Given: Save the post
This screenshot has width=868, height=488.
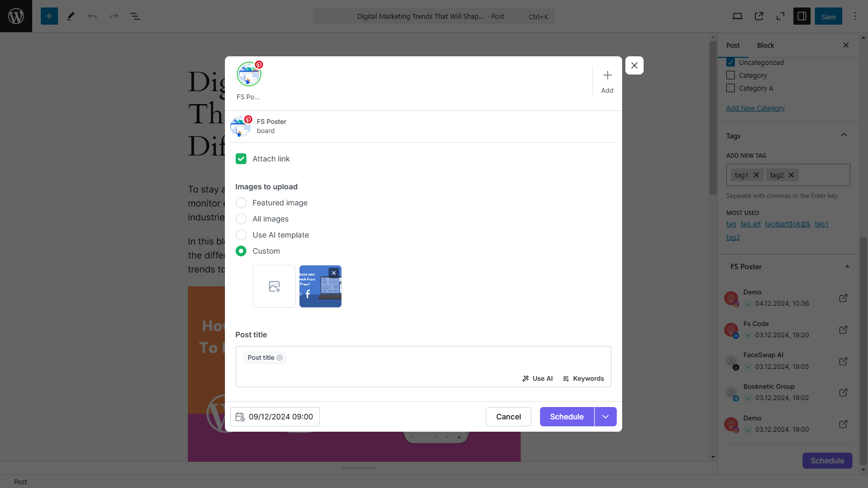Looking at the screenshot, I should [828, 16].
